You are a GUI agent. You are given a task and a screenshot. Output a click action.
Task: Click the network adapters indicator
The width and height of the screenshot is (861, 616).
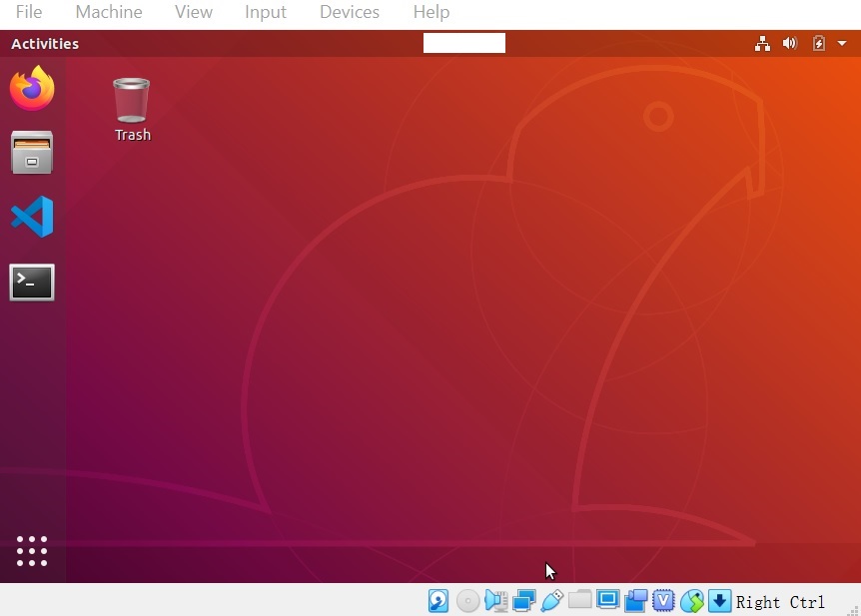tap(523, 601)
